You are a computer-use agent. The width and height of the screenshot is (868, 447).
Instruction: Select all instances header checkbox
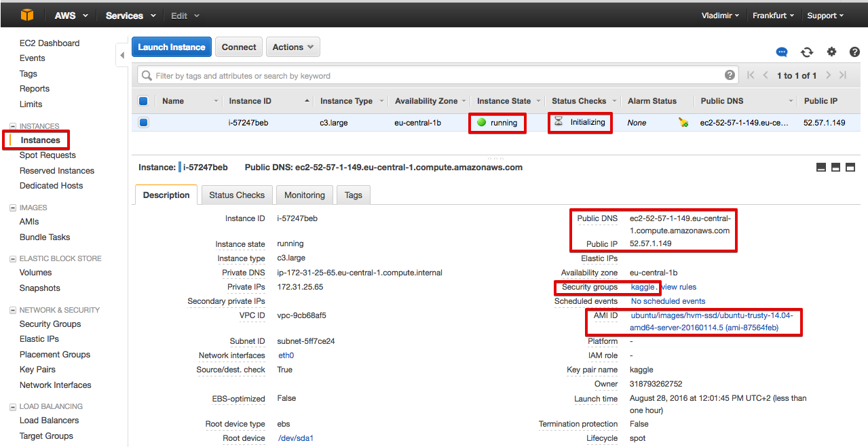click(143, 101)
